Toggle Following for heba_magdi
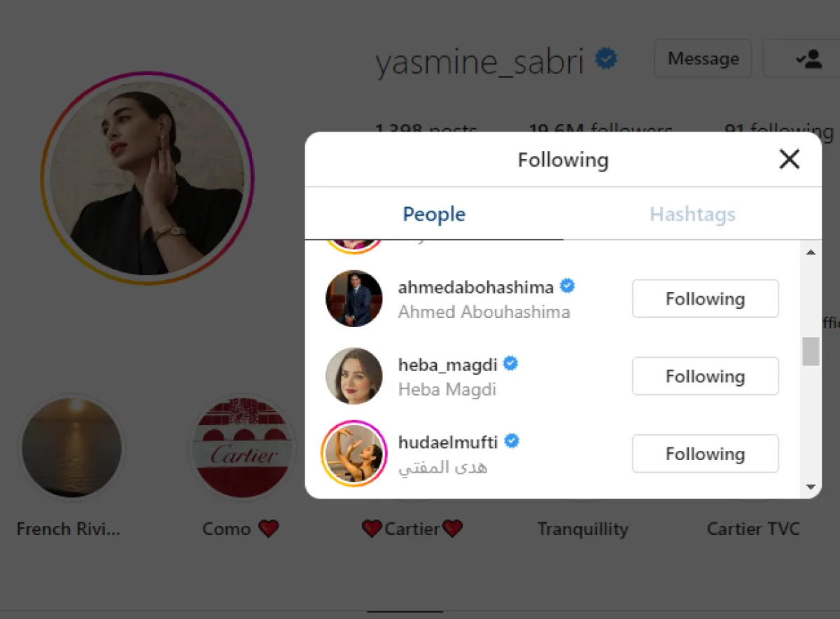The image size is (840, 619). point(705,377)
